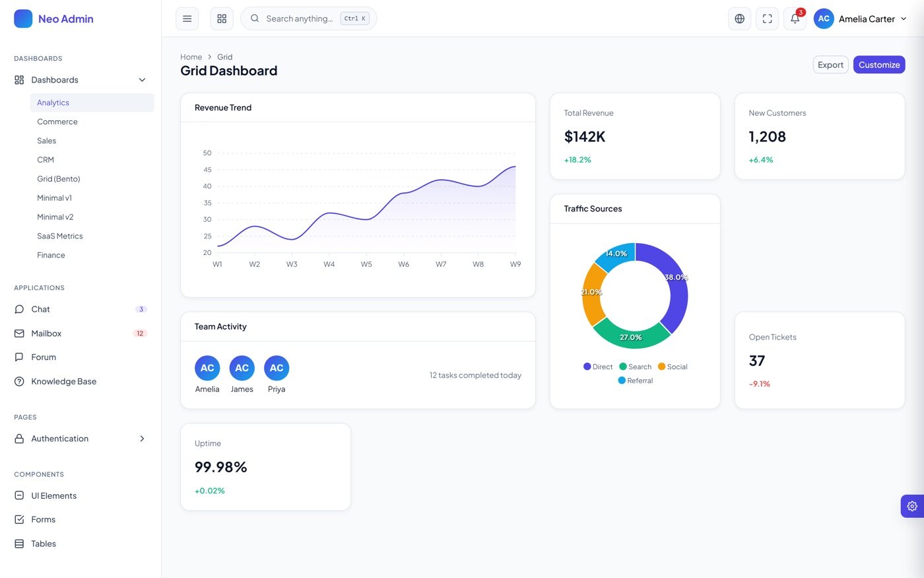Screen dimensions: 924x578
Task: Open the notifications bell icon
Action: (795, 18)
